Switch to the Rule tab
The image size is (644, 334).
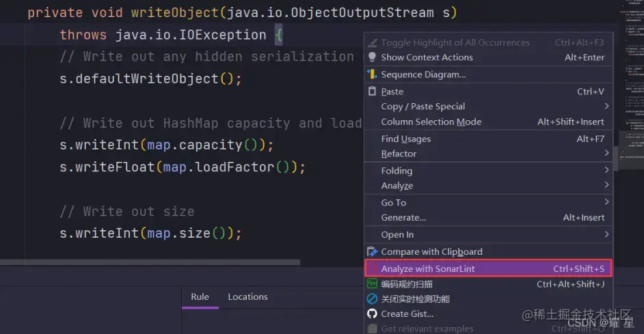200,296
